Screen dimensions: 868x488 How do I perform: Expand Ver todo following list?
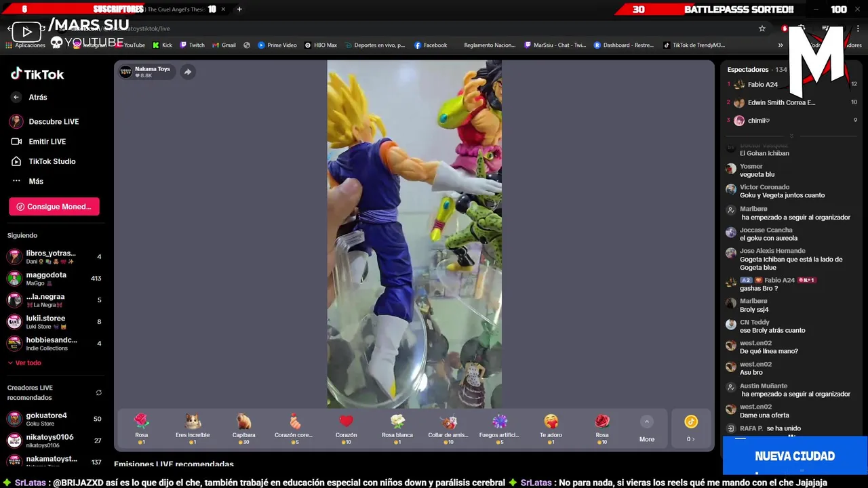tap(24, 363)
